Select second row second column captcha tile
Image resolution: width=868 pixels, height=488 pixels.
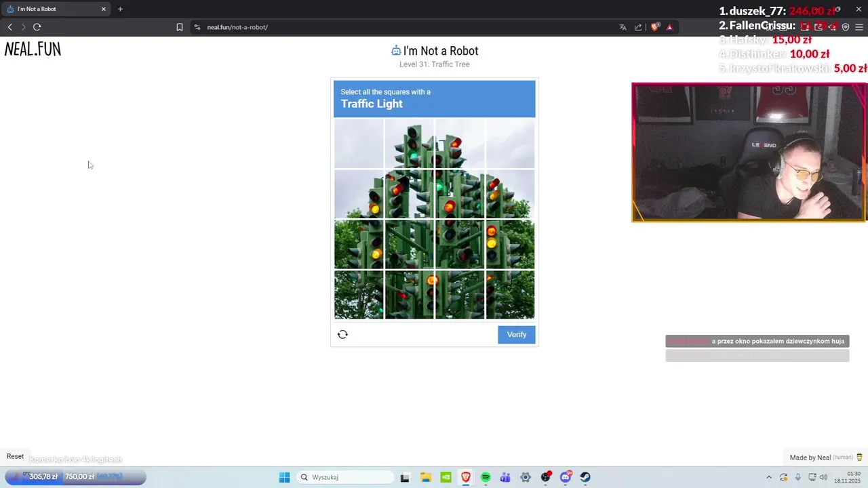[409, 194]
